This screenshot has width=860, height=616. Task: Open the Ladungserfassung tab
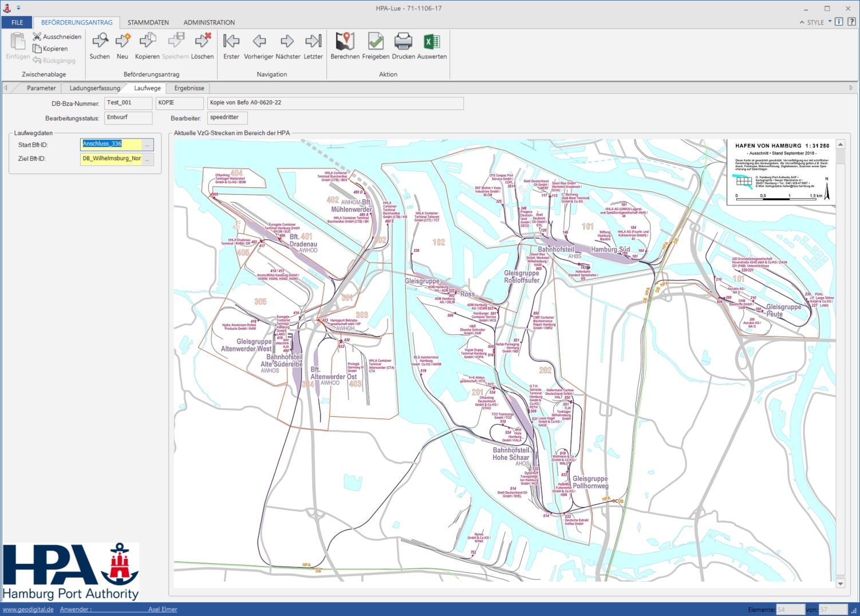(x=95, y=88)
